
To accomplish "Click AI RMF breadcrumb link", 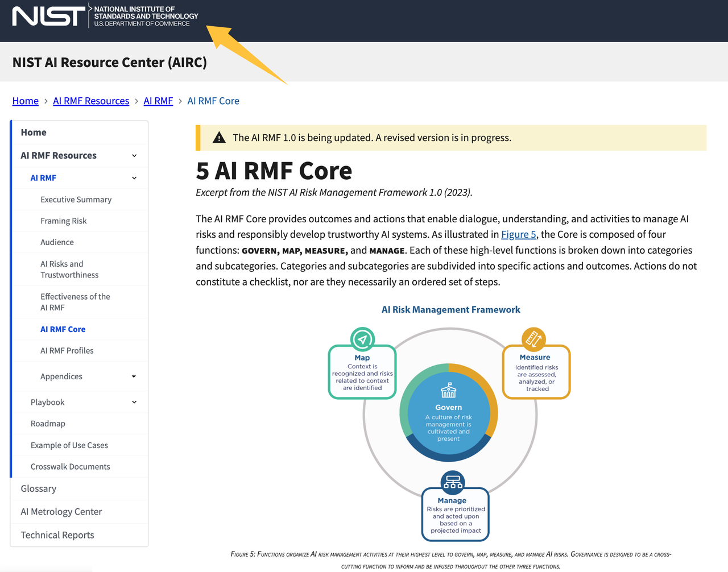I will coord(158,101).
